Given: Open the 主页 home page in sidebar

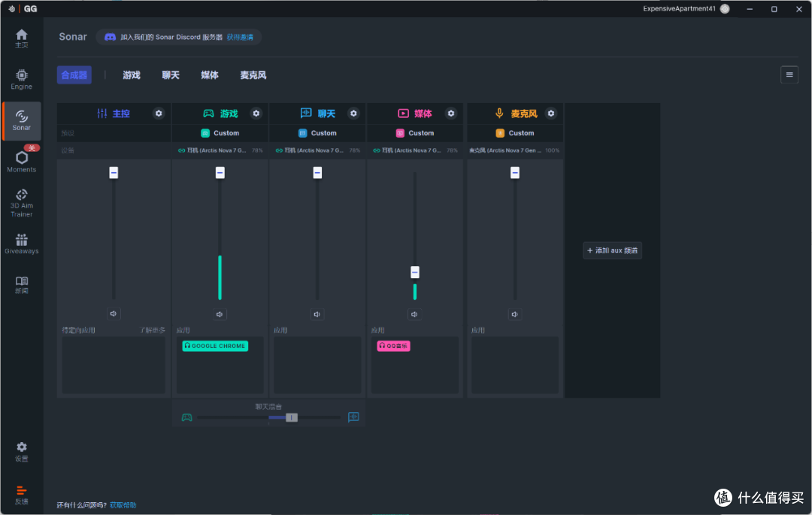Looking at the screenshot, I should tap(21, 38).
